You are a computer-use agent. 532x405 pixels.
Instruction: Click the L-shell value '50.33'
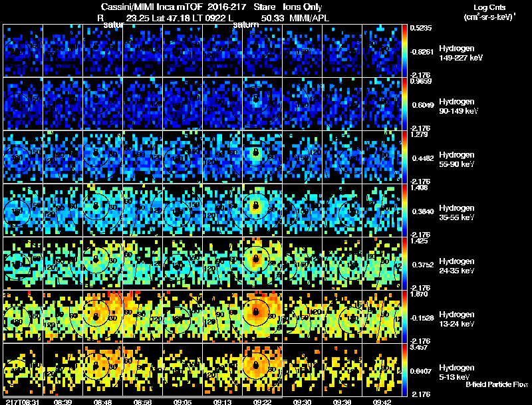(273, 18)
